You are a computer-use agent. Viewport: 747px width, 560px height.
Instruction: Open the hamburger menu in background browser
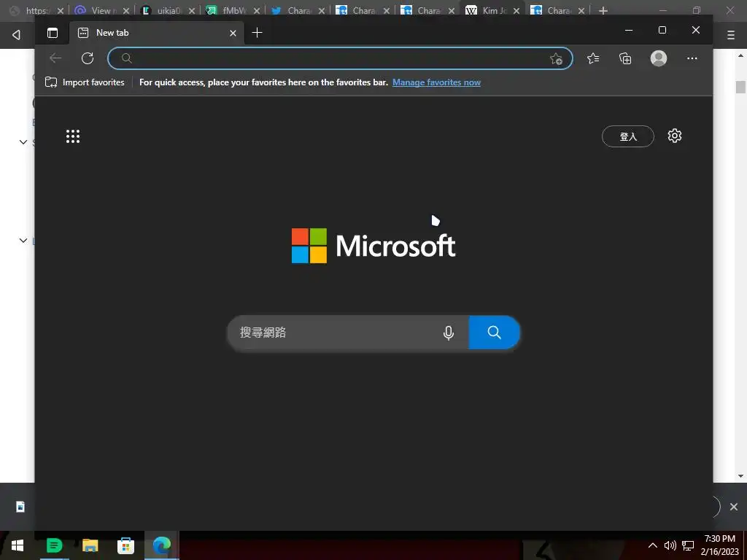[731, 35]
